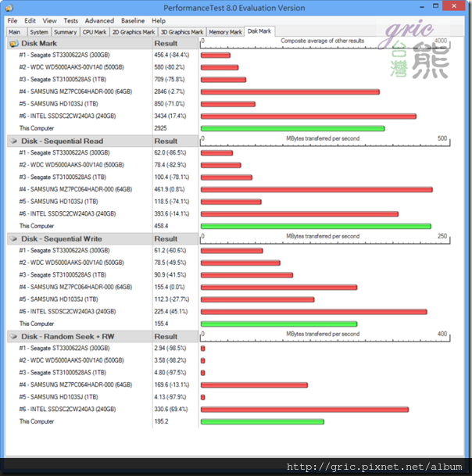Click result value 2925 in Disk Mark
Screen dimensions: 472x476
160,128
